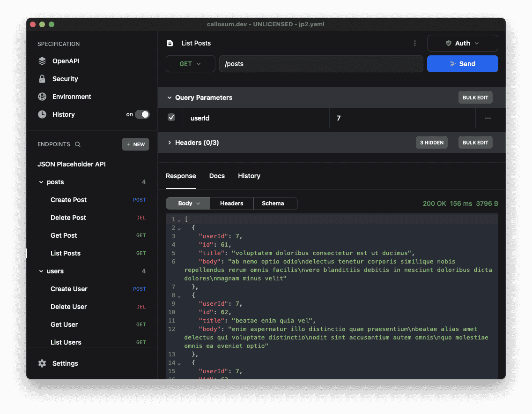Expand the Headers (0/3) section
This screenshot has height=414, width=532.
tap(170, 143)
